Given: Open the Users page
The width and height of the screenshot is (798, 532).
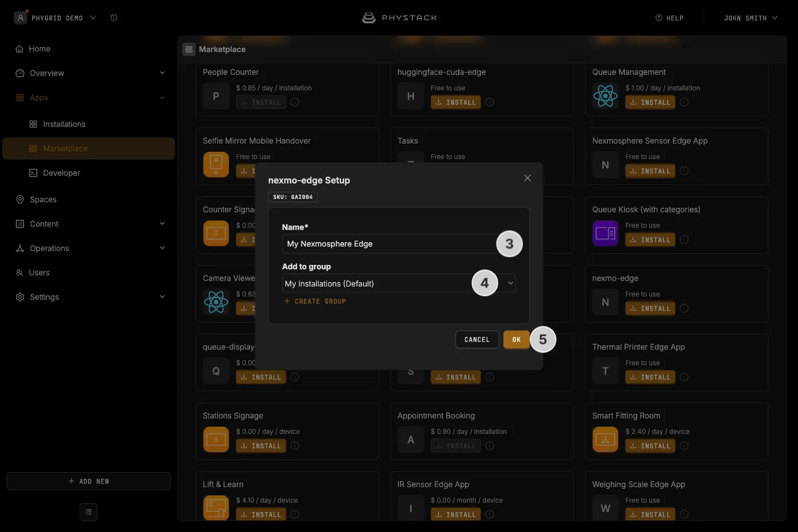Looking at the screenshot, I should point(89,273).
